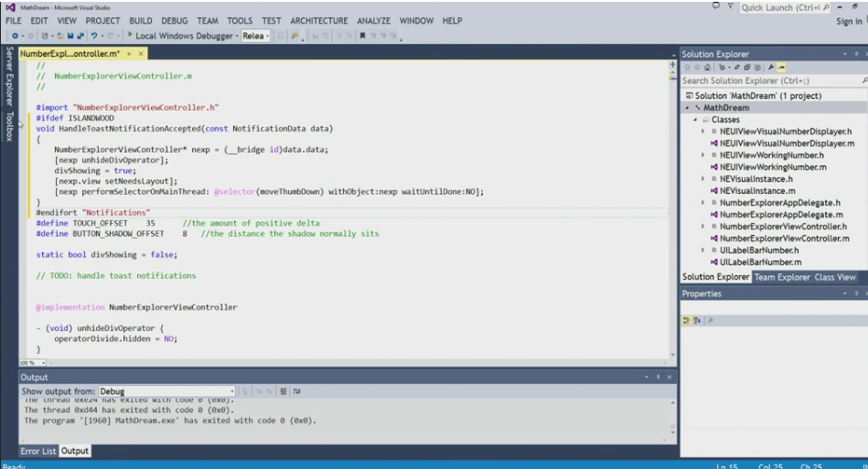Screen dimensions: 868x469
Task: Click the green Start debugging play icon
Action: coord(129,36)
